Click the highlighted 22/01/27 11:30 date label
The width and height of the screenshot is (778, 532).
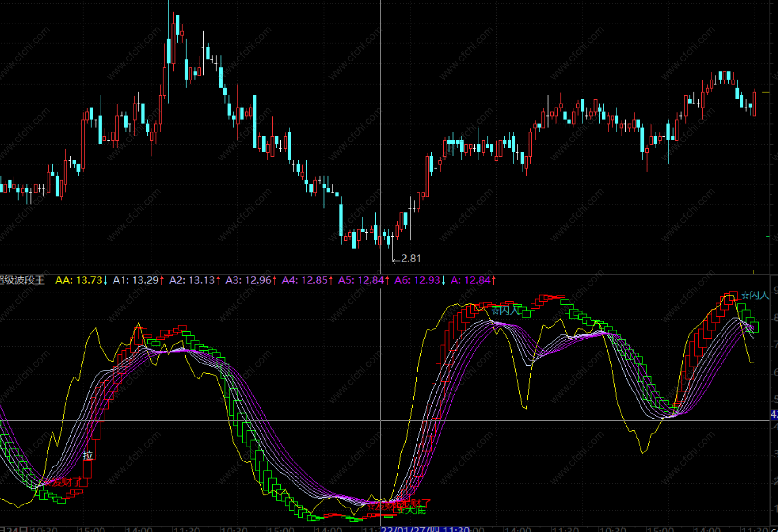pyautogui.click(x=425, y=529)
